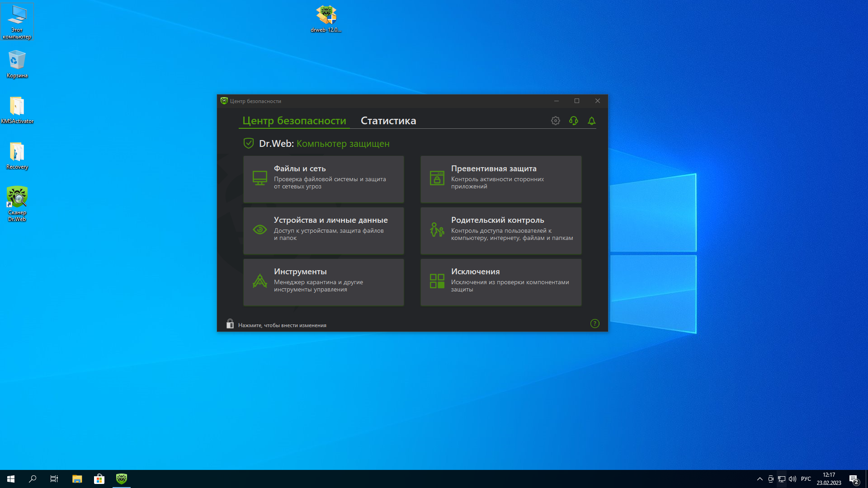The image size is (868, 488).
Task: Minimize the Центр безопасности window
Action: coord(557,101)
